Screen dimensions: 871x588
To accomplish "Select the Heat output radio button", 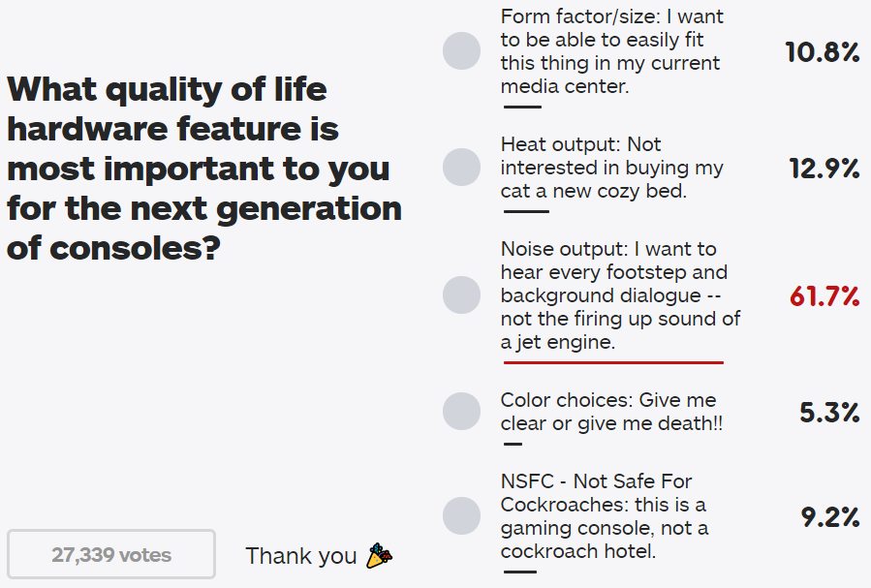I will pyautogui.click(x=461, y=168).
